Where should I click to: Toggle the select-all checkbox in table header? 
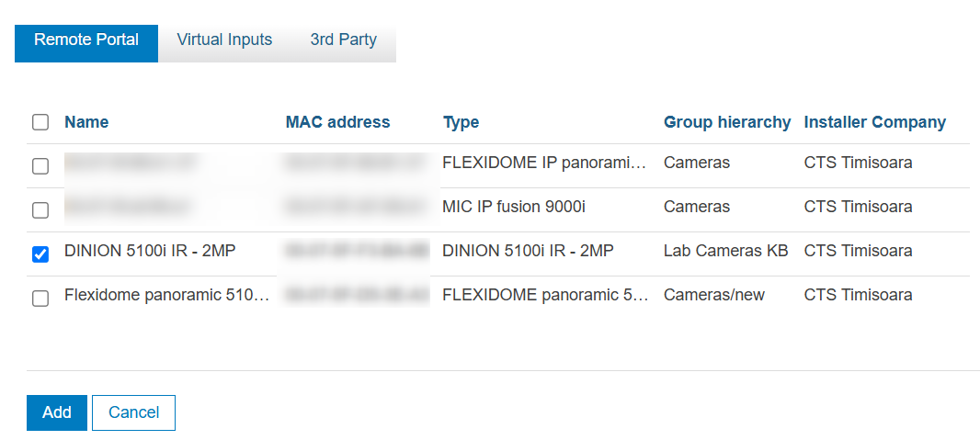click(40, 122)
